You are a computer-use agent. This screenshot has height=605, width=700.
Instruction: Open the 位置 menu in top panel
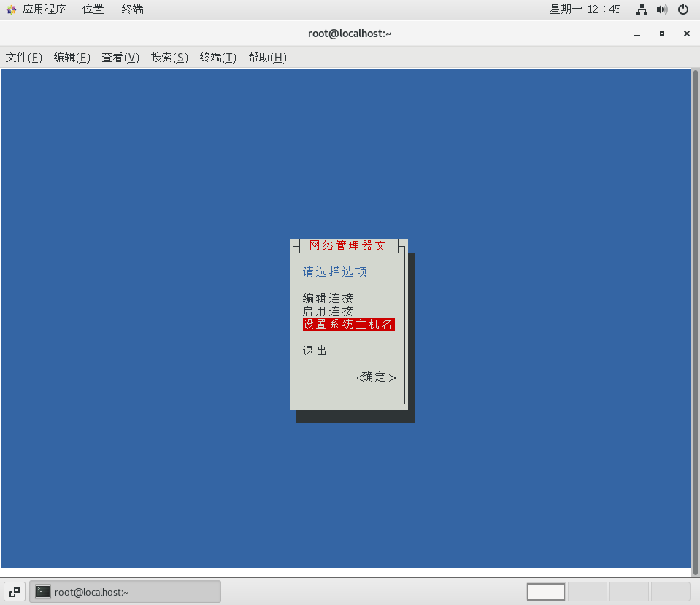click(93, 9)
